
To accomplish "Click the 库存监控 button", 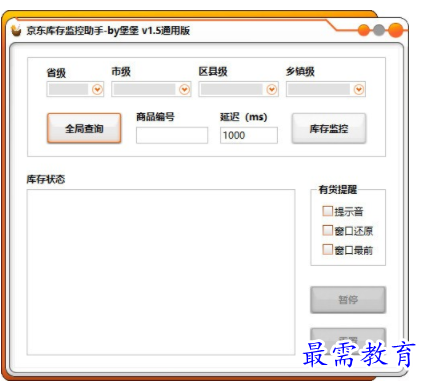I will pyautogui.click(x=329, y=129).
